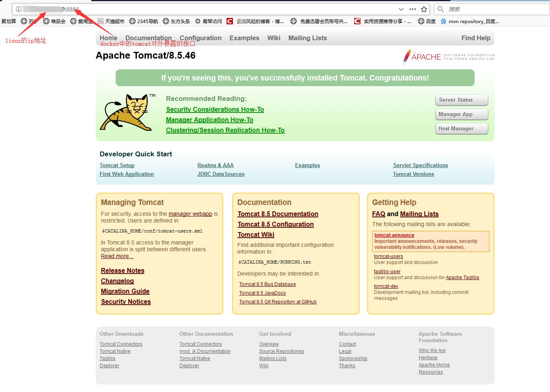Open the 聚划算 bookmark
The width and height of the screenshot is (550, 392).
pos(9,22)
